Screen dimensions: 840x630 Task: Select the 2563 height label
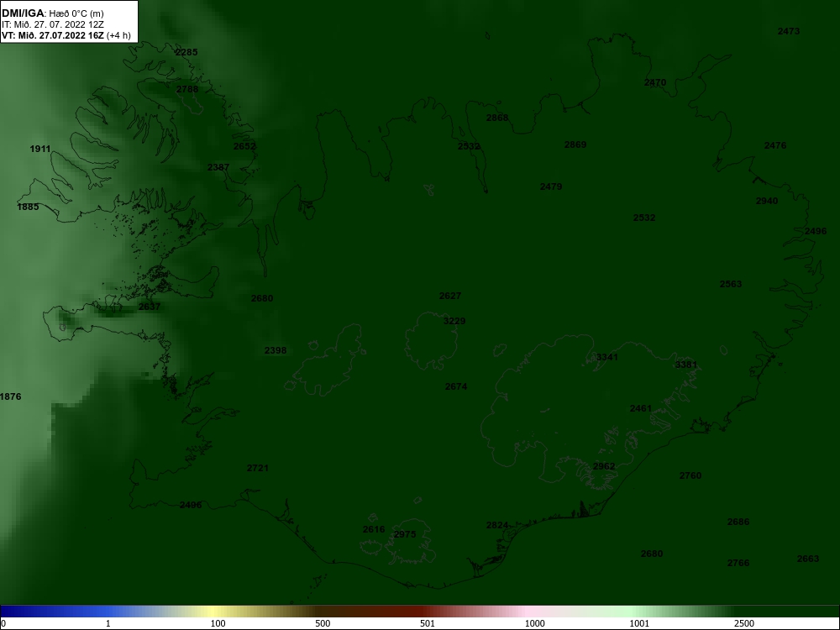731,285
